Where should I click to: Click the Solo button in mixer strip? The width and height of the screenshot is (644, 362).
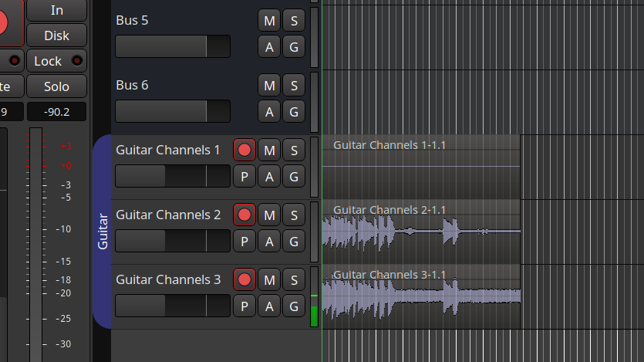coord(56,86)
